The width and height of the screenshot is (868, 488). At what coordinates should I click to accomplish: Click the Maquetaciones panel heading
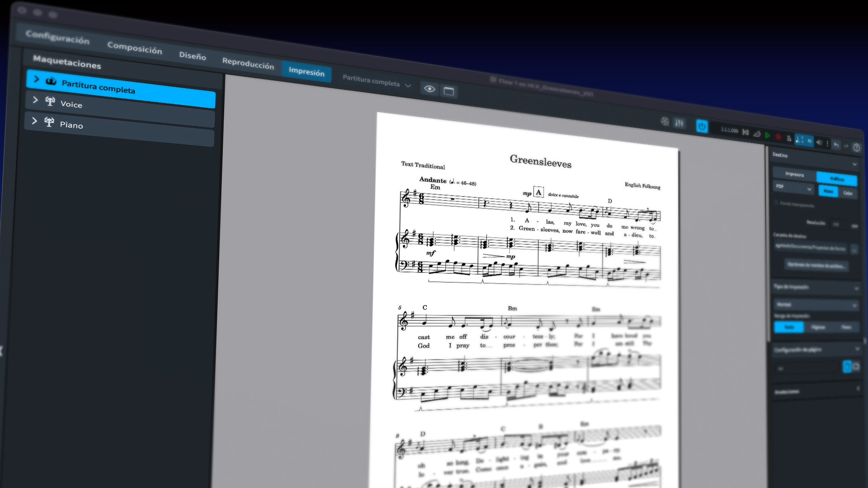67,61
